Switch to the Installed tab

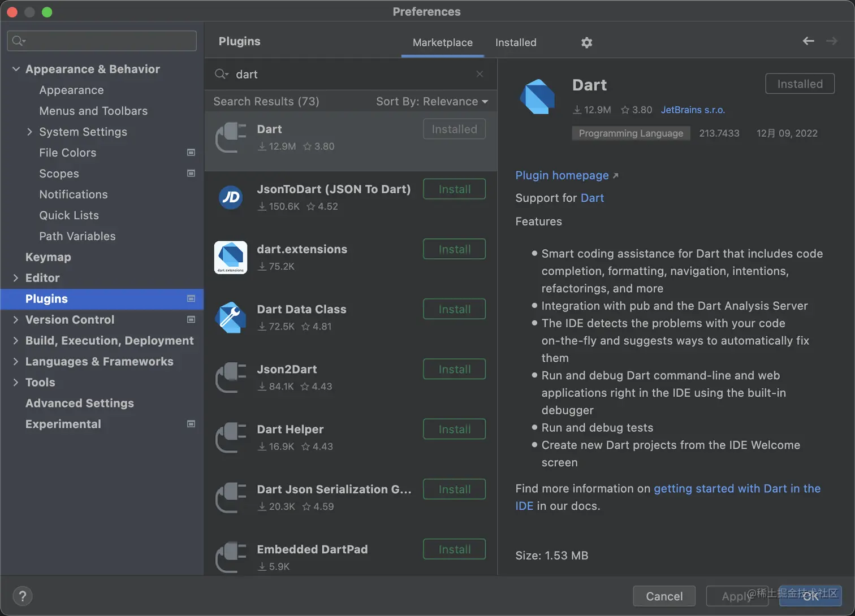coord(516,42)
